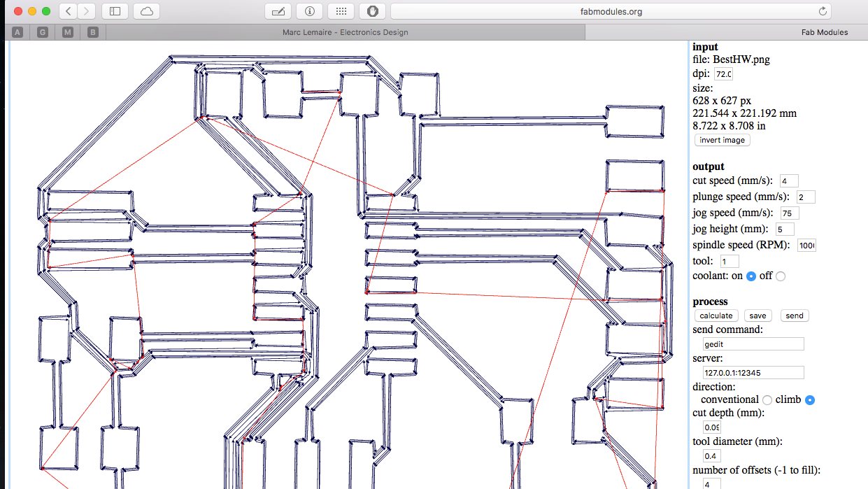Click the pen annotation extension icon
This screenshot has height=489, width=868.
click(278, 11)
